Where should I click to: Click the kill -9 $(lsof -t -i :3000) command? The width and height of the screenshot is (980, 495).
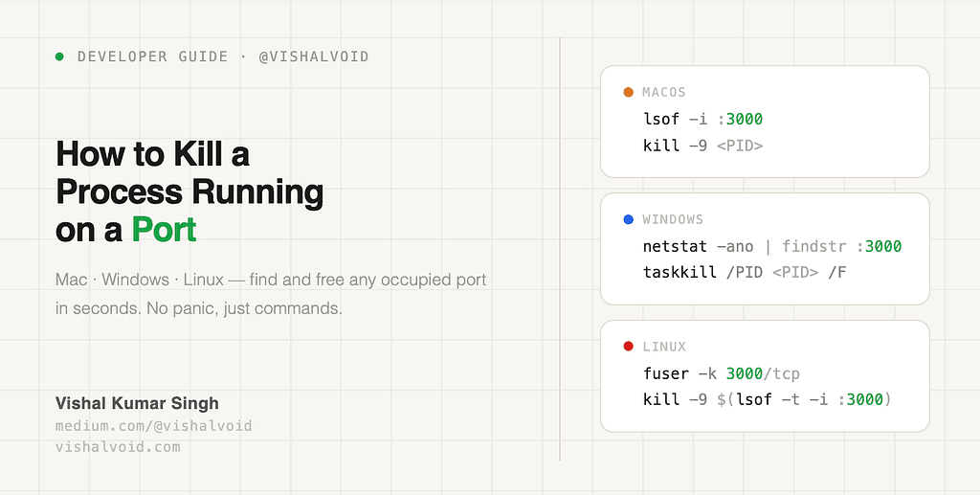click(x=768, y=398)
